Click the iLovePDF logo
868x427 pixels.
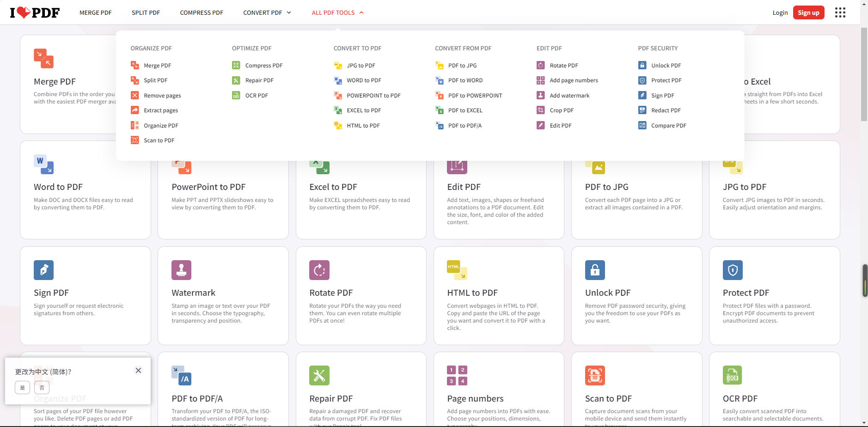(35, 12)
